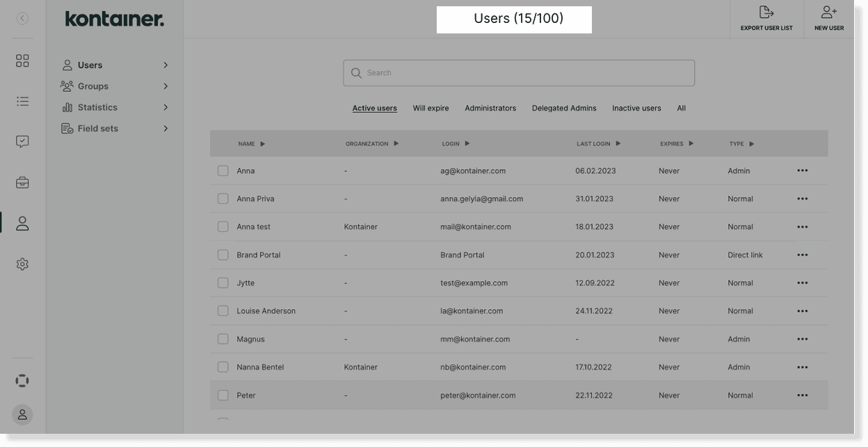Click the briefcase icon in left sidebar

[22, 182]
